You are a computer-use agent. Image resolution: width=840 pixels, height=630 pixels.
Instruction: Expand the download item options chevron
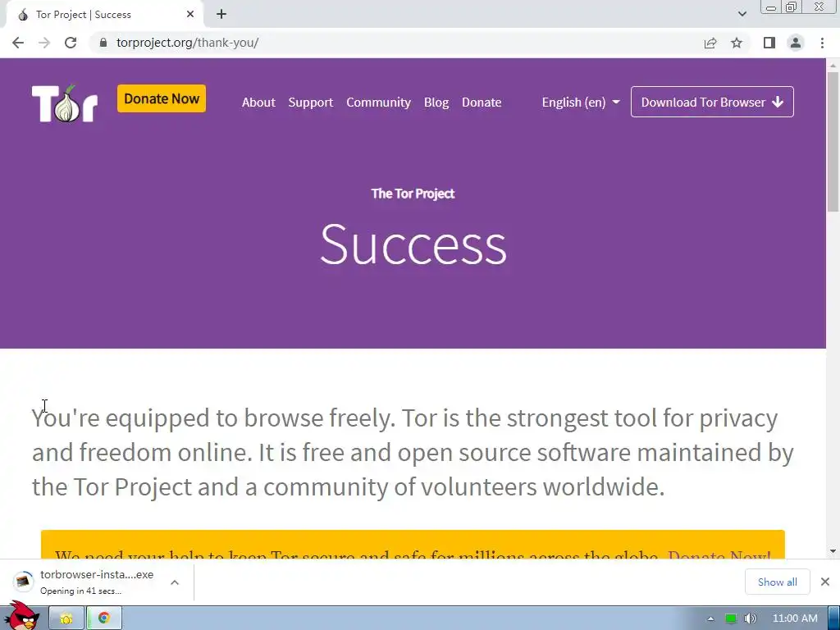[175, 582]
